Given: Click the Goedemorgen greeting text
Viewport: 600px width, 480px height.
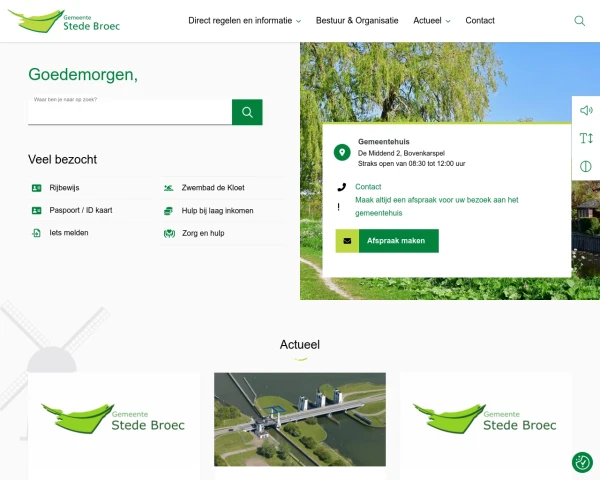Looking at the screenshot, I should (83, 75).
